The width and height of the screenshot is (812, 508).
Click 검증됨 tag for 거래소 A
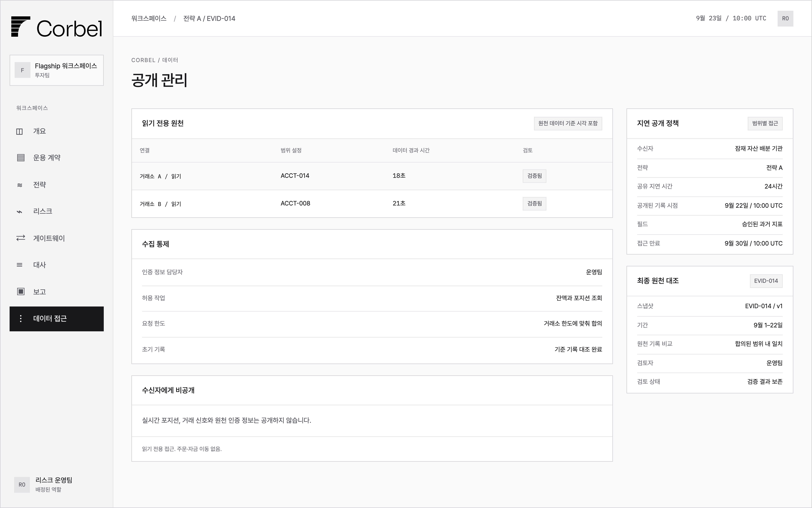point(534,176)
